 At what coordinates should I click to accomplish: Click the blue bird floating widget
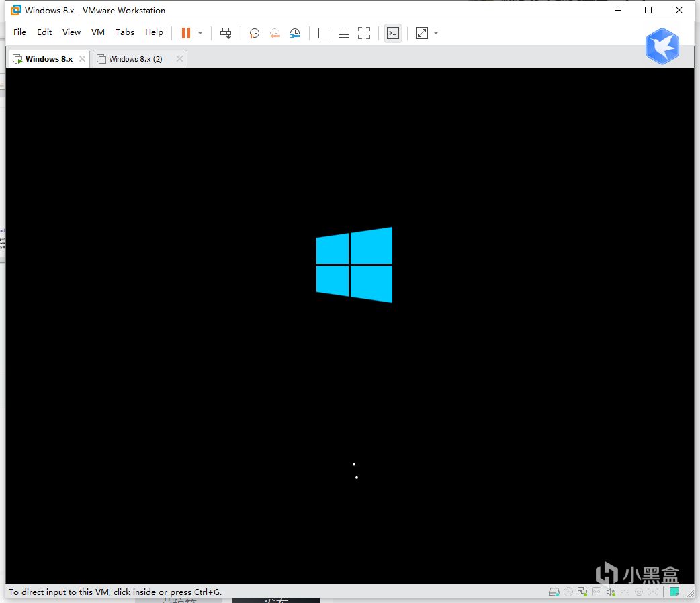(x=662, y=46)
